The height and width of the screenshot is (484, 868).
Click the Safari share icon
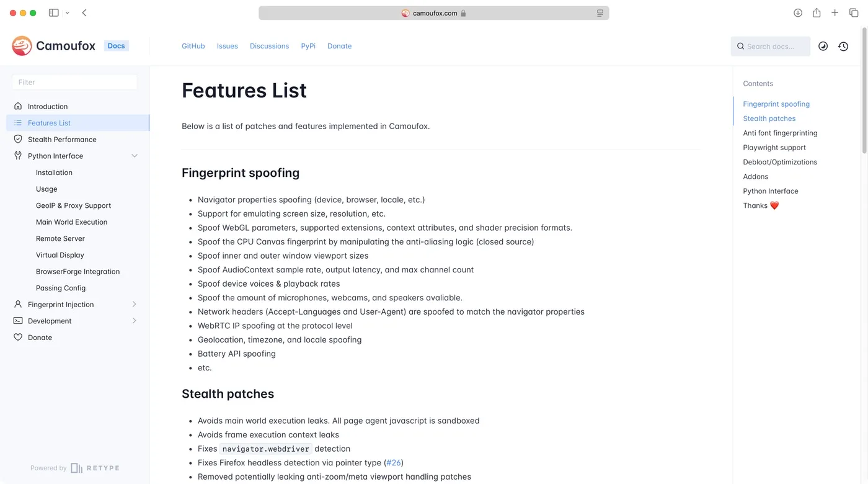[x=817, y=12]
